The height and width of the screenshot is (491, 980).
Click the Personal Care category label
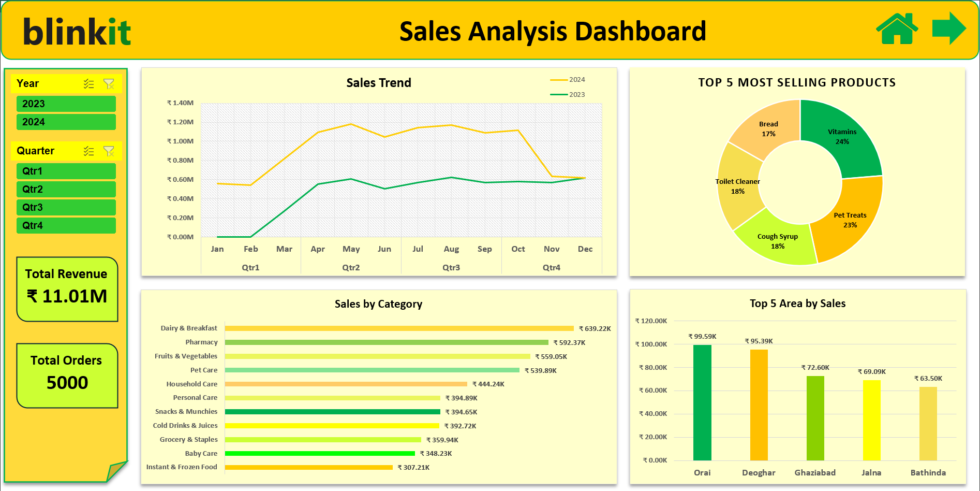(x=195, y=398)
